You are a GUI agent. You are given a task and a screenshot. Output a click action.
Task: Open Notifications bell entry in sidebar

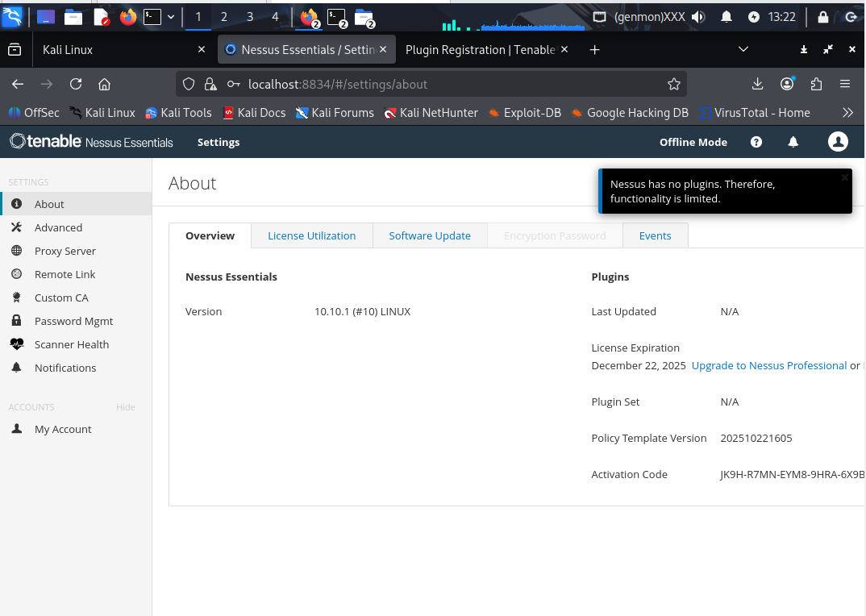click(x=76, y=368)
